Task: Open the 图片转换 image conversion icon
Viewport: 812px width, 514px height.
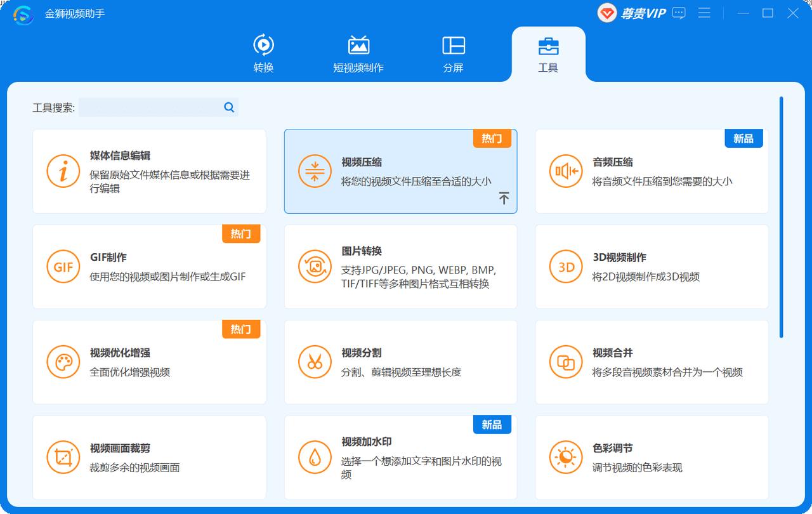Action: click(314, 267)
